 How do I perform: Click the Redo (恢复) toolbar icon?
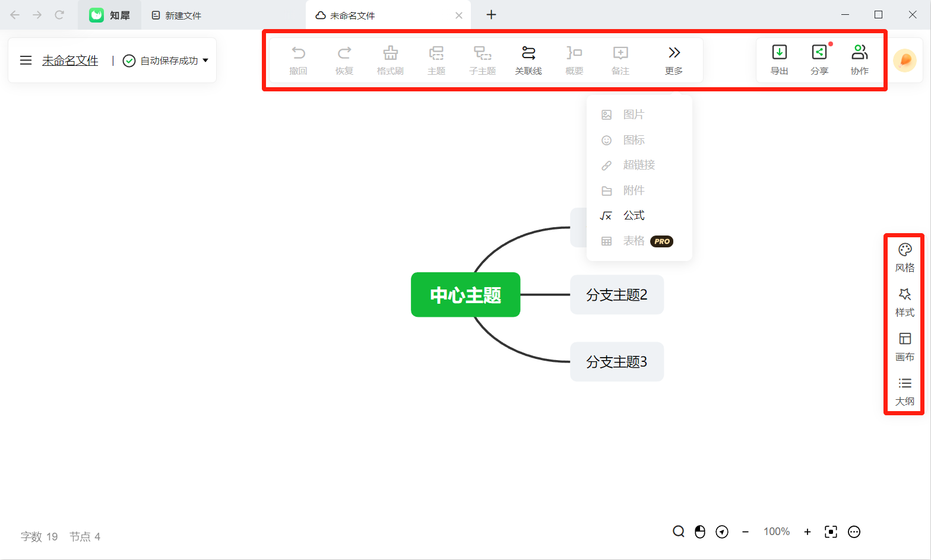(x=344, y=60)
